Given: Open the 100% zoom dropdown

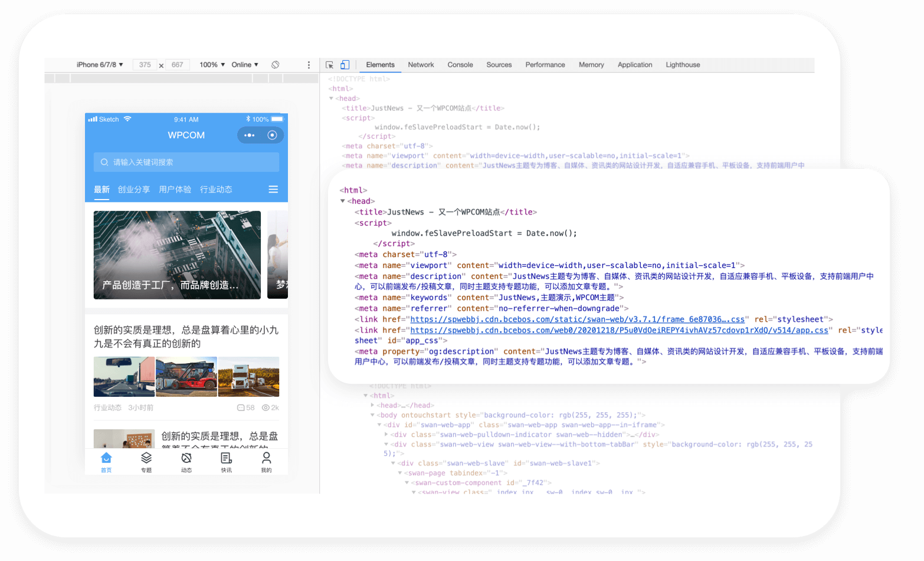Looking at the screenshot, I should point(212,65).
